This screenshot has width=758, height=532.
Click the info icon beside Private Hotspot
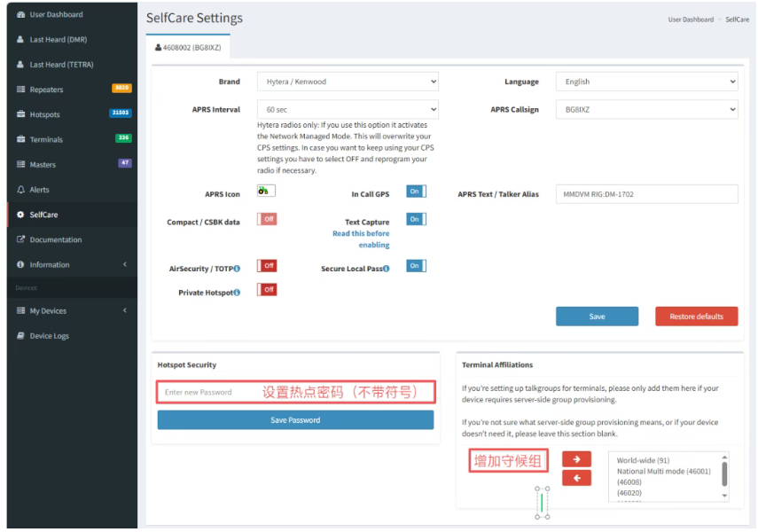point(237,293)
